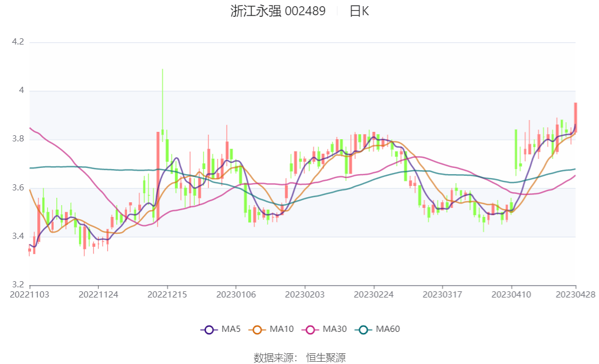
Task: Disable the MA60 series via its legend text
Action: (x=387, y=330)
